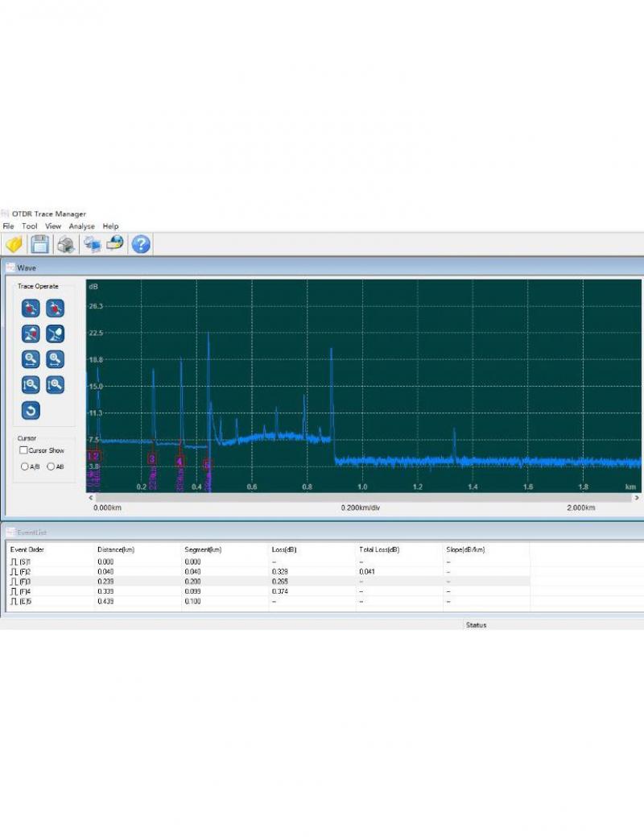Screen dimensions: 644x837
Task: Click the distance cell 0.439
Action: (105, 602)
